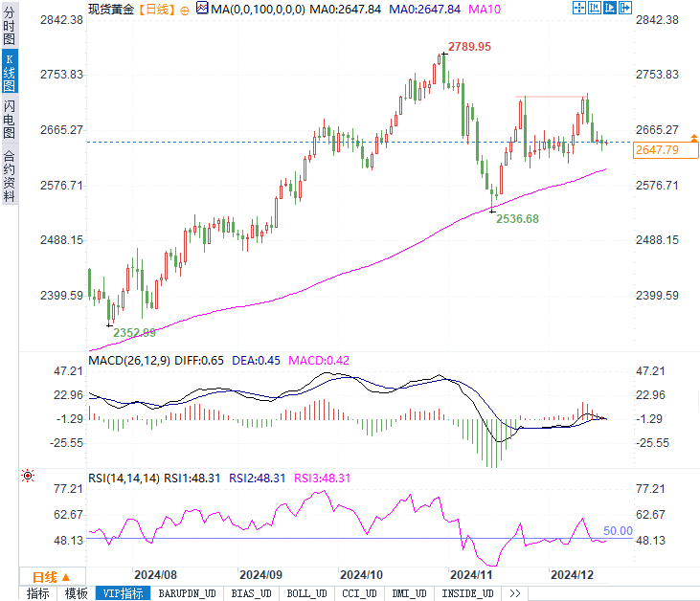Click the shrink chart axis icon
The height and width of the screenshot is (601, 700).
(x=595, y=8)
